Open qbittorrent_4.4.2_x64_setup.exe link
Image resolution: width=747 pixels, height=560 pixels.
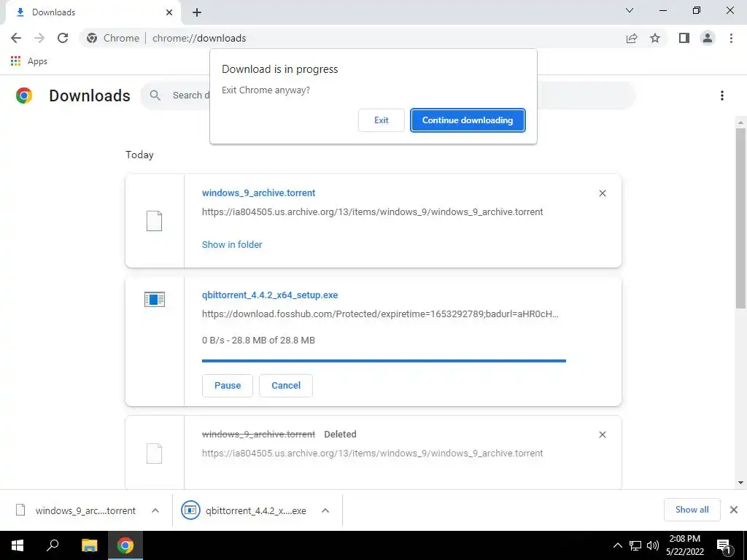click(x=270, y=295)
